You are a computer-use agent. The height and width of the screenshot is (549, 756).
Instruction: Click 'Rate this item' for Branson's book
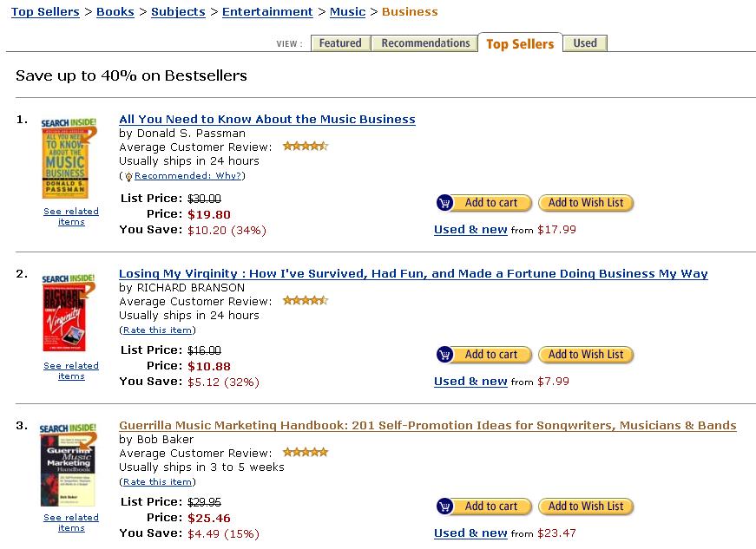[157, 330]
